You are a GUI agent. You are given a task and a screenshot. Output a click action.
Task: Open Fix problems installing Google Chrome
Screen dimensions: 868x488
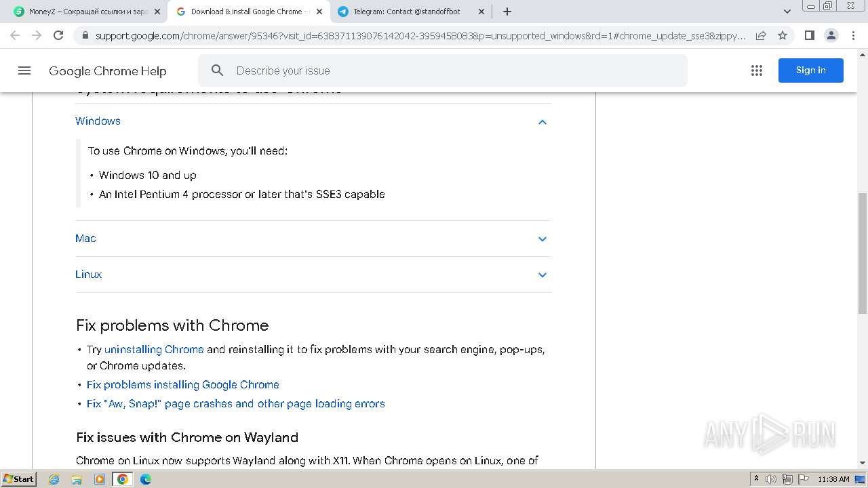click(183, 384)
